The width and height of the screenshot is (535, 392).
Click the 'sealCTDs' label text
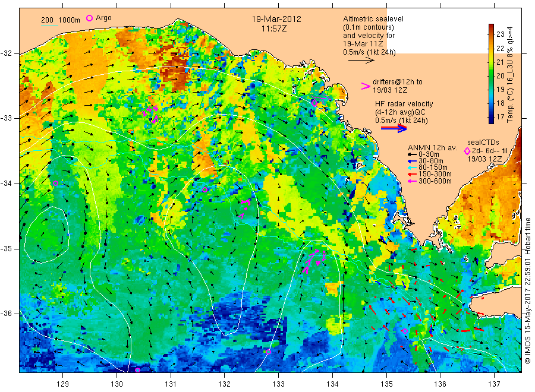pyautogui.click(x=483, y=143)
